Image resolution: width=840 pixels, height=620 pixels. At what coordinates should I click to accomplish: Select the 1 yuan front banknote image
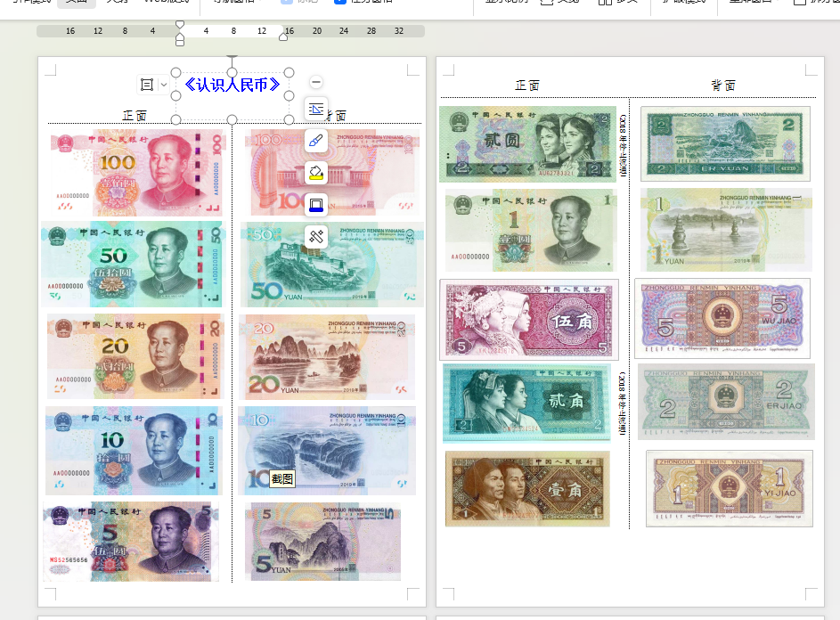point(531,230)
